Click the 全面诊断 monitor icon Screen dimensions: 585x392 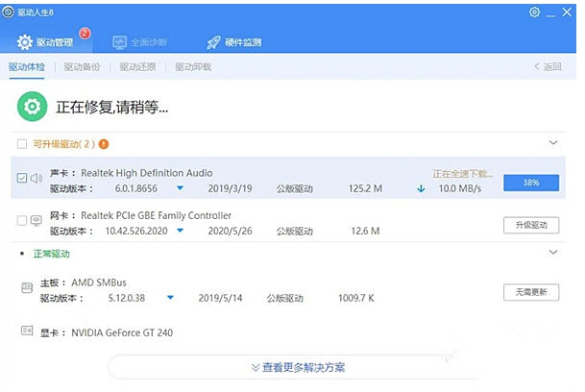pyautogui.click(x=120, y=42)
